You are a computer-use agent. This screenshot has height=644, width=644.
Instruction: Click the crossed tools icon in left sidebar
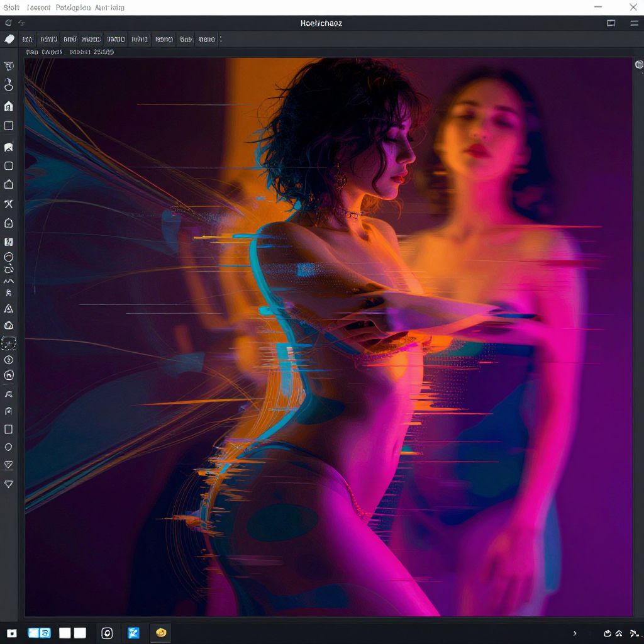tap(9, 204)
